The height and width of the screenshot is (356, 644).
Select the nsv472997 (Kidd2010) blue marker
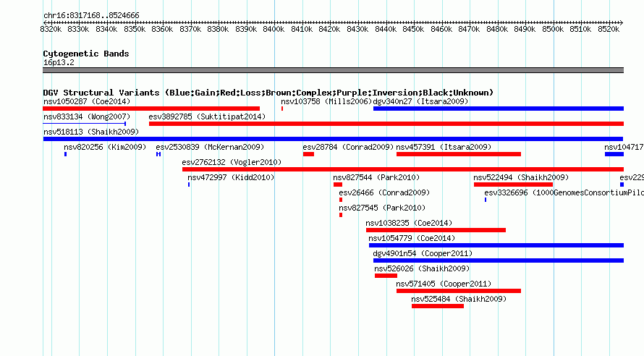pos(189,185)
